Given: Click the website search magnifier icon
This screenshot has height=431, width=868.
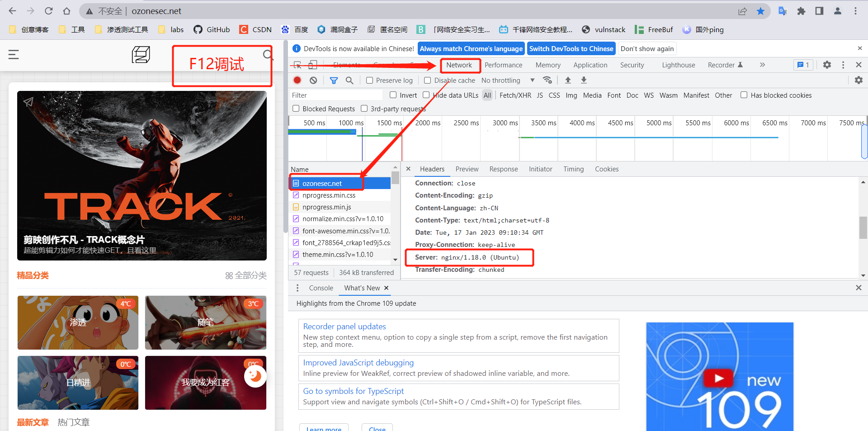Looking at the screenshot, I should (268, 55).
